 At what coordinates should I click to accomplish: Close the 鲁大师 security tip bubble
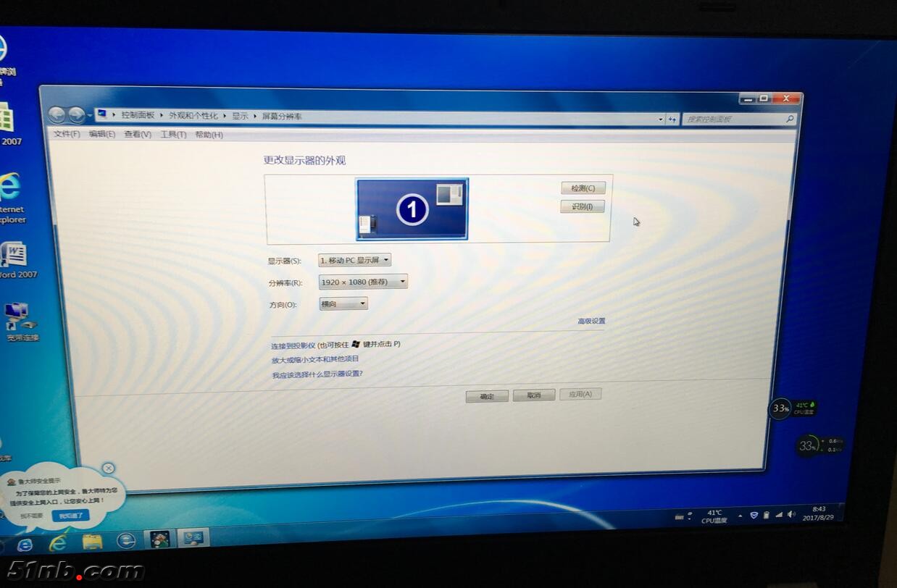108,469
